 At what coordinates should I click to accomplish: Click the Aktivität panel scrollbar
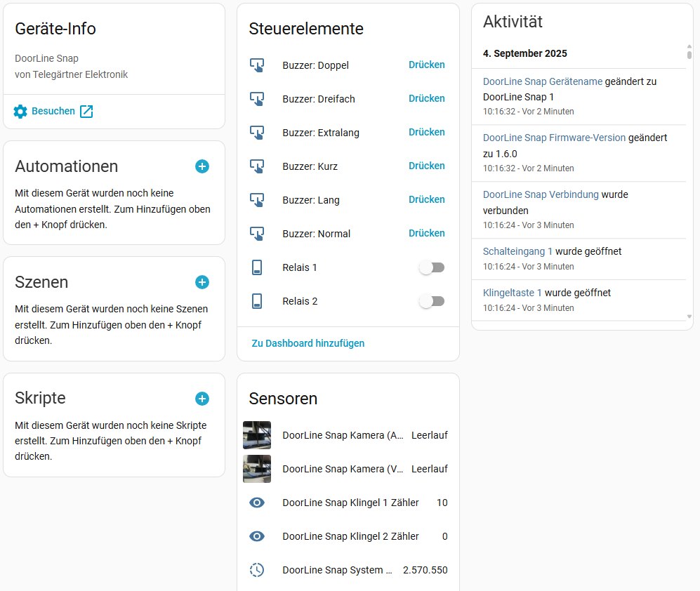coord(689,55)
